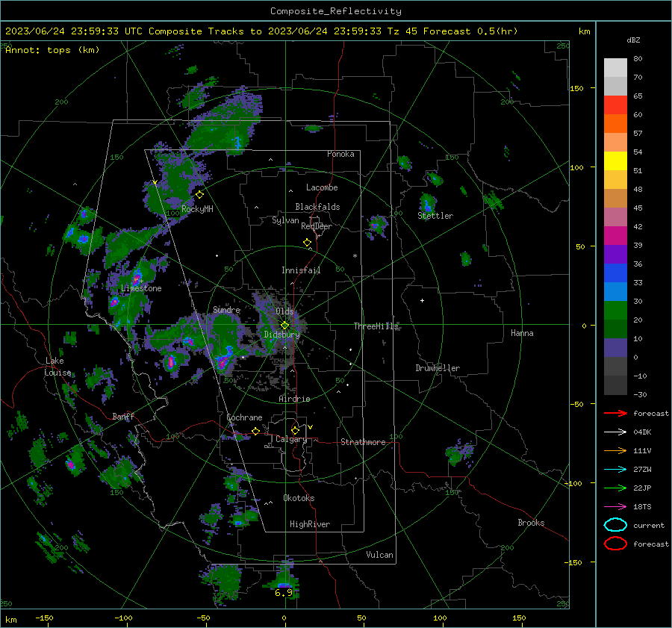Click the 'Banff' town label
The height and width of the screenshot is (628, 672).
[x=123, y=417]
